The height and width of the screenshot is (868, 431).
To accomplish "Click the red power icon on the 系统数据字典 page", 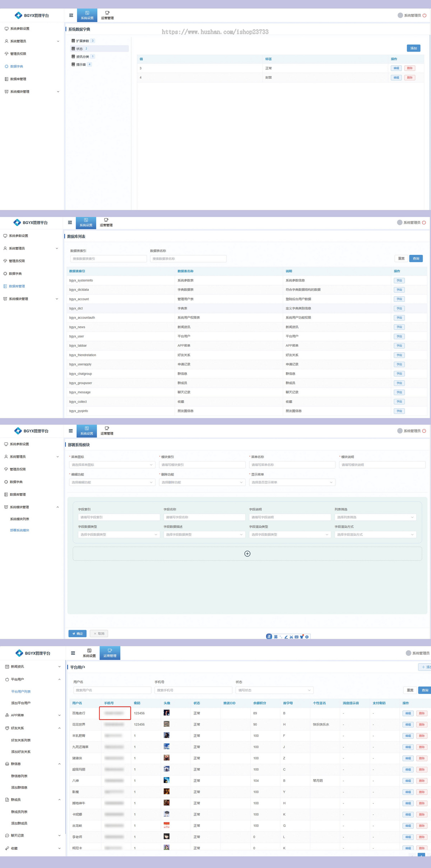I will pos(425,15).
